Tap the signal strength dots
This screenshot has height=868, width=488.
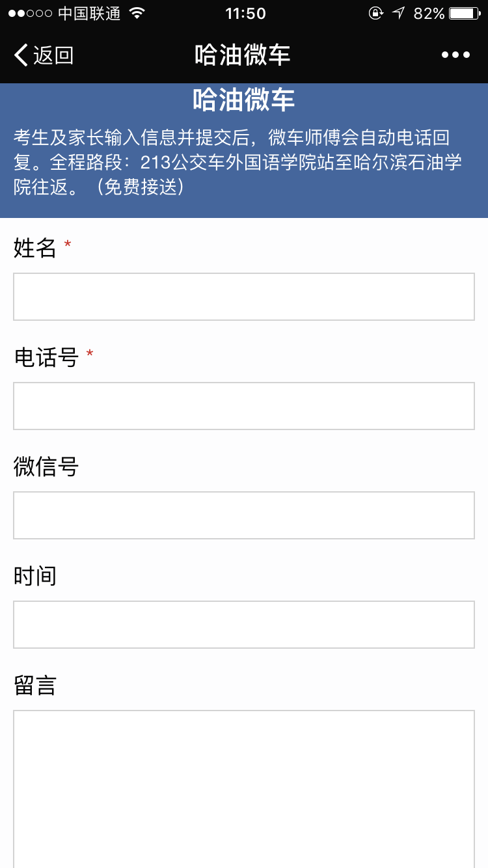coord(30,13)
